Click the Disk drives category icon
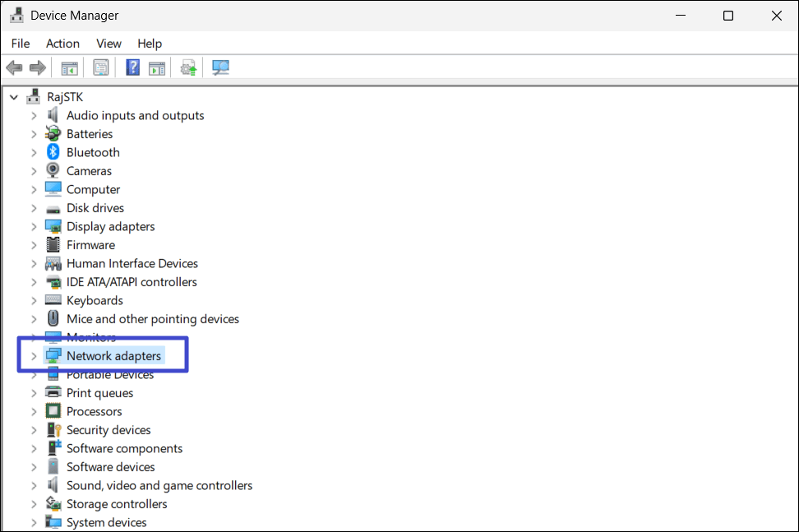This screenshot has height=532, width=799. pyautogui.click(x=51, y=208)
